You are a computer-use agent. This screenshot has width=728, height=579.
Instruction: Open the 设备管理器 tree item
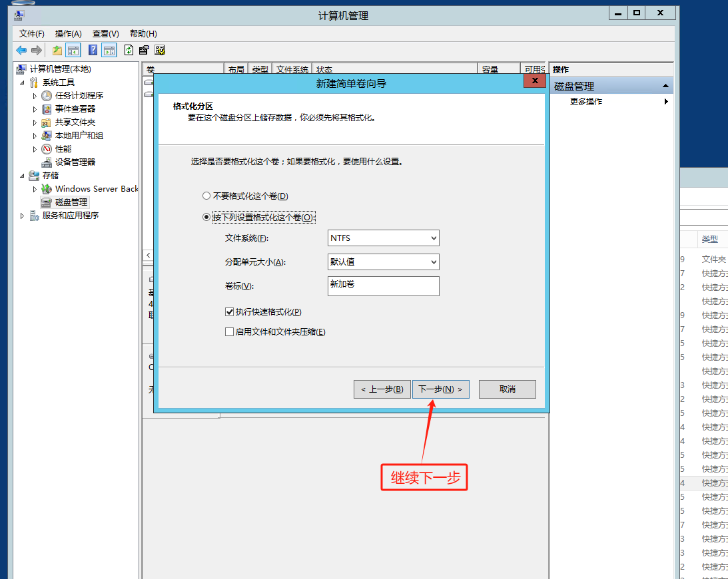pos(75,162)
